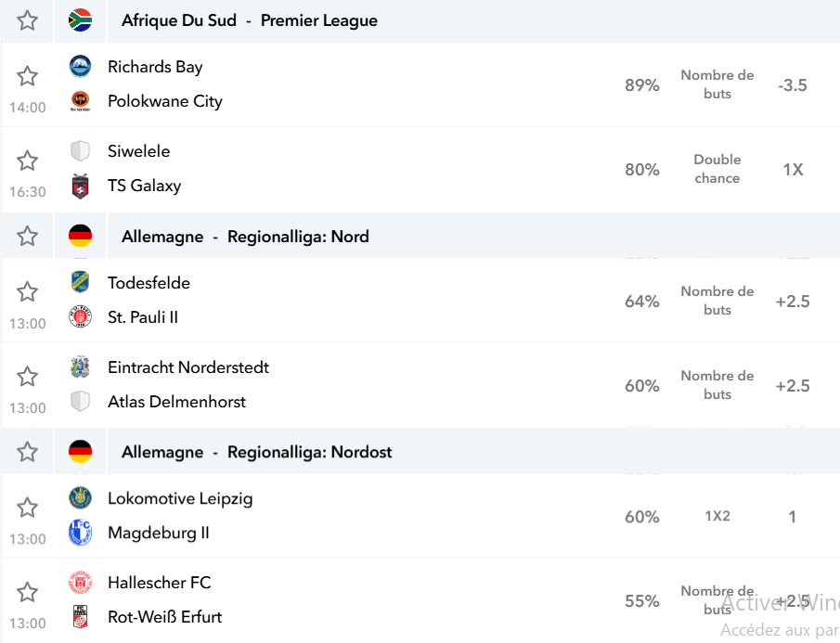Open the Rot-Weiß Erfurt team name
Image resolution: width=840 pixels, height=643 pixels.
click(x=164, y=617)
